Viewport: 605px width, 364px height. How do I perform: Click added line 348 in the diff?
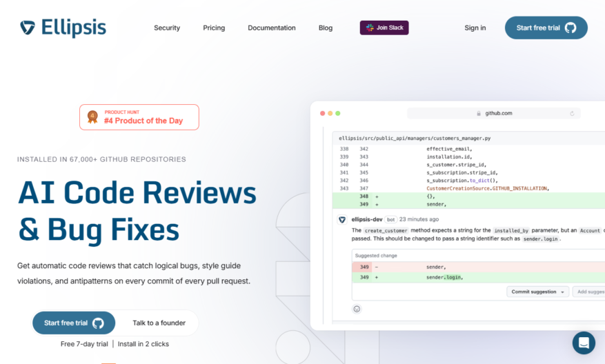click(468, 196)
